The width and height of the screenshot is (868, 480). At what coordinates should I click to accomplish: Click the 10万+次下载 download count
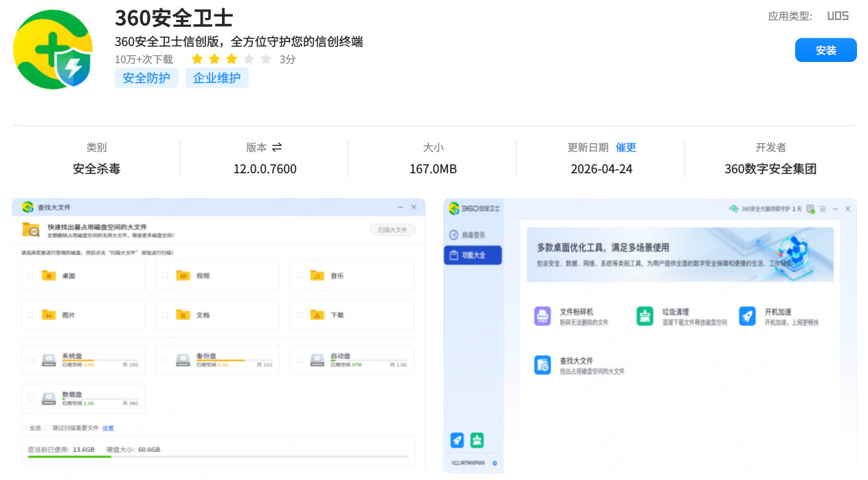click(144, 59)
